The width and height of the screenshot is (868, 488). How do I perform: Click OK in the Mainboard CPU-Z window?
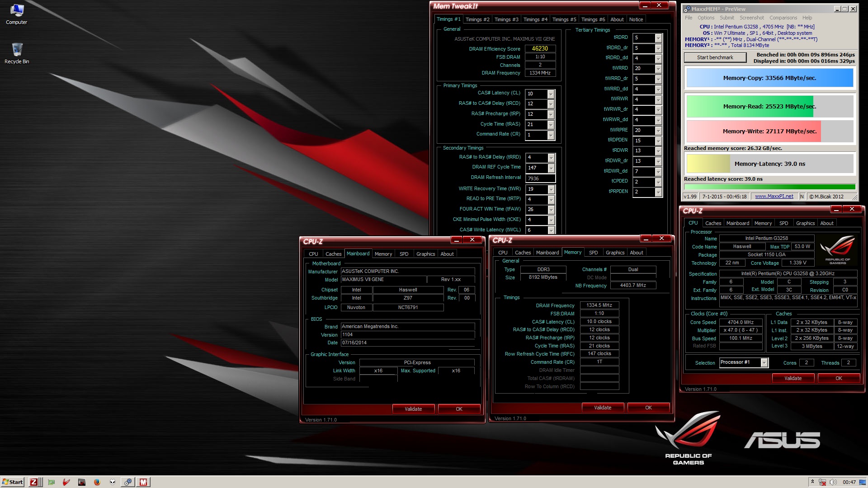pos(459,409)
